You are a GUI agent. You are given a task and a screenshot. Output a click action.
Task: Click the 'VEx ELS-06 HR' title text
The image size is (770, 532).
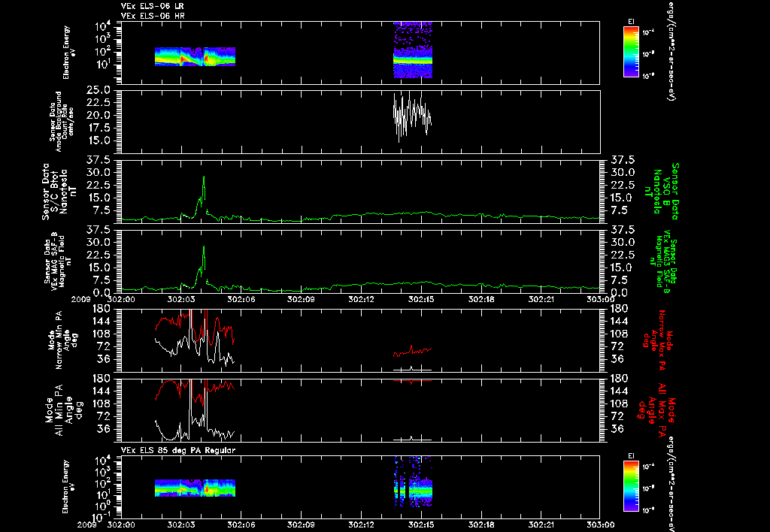coord(153,17)
